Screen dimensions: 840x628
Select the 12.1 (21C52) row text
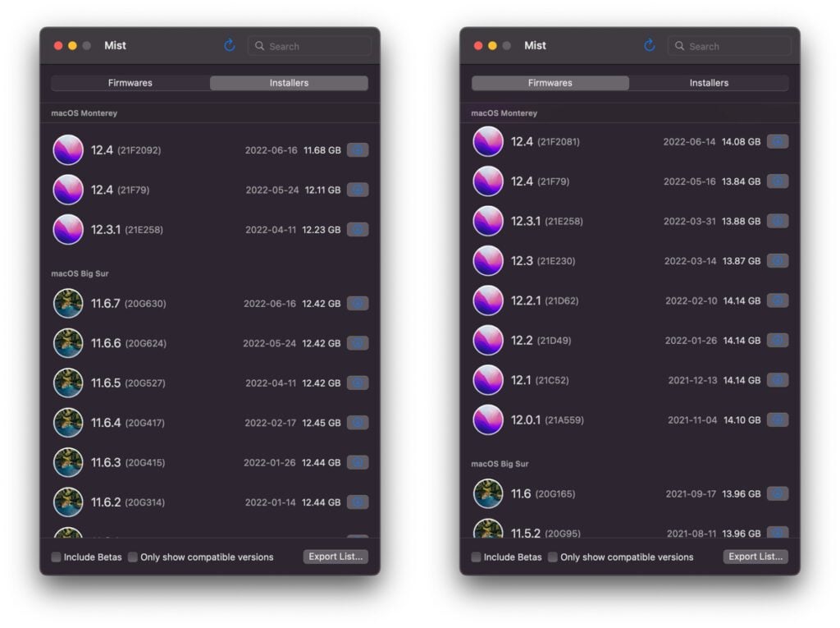[x=540, y=380]
